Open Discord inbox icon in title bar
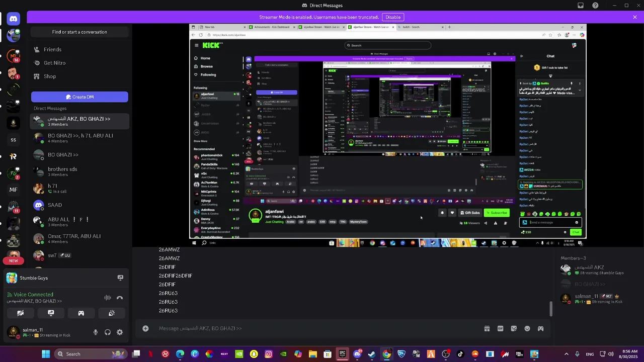This screenshot has width=644, height=362. pyautogui.click(x=581, y=6)
